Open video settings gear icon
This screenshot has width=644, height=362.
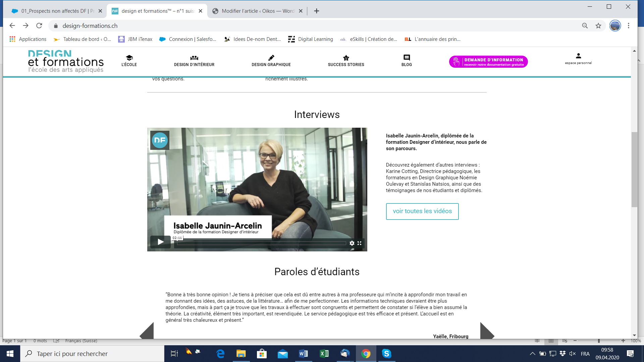click(352, 243)
